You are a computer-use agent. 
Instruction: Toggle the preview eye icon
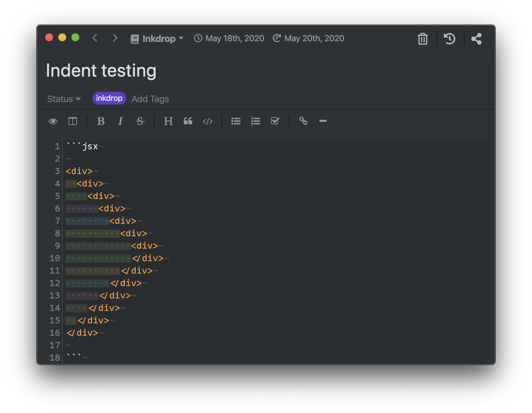point(53,121)
